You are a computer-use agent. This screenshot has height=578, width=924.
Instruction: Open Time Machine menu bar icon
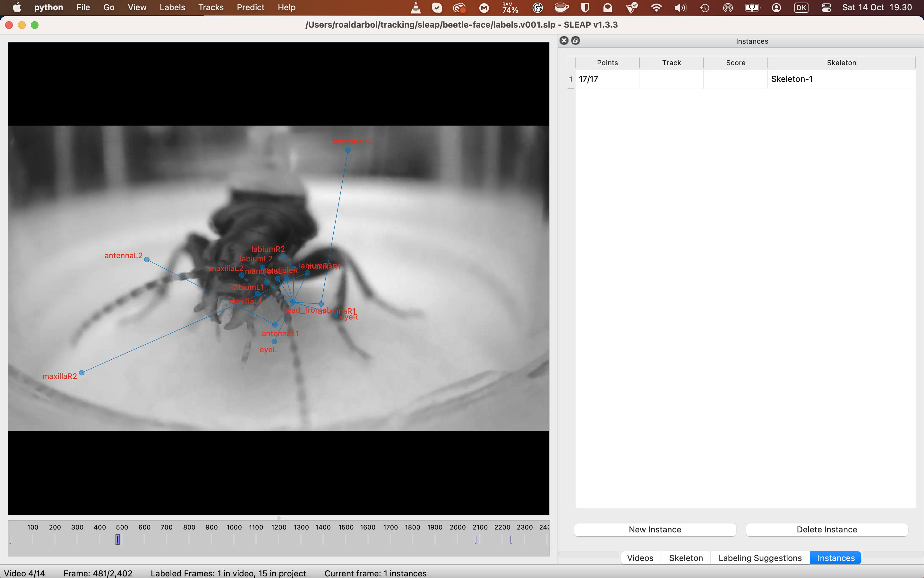(x=705, y=8)
